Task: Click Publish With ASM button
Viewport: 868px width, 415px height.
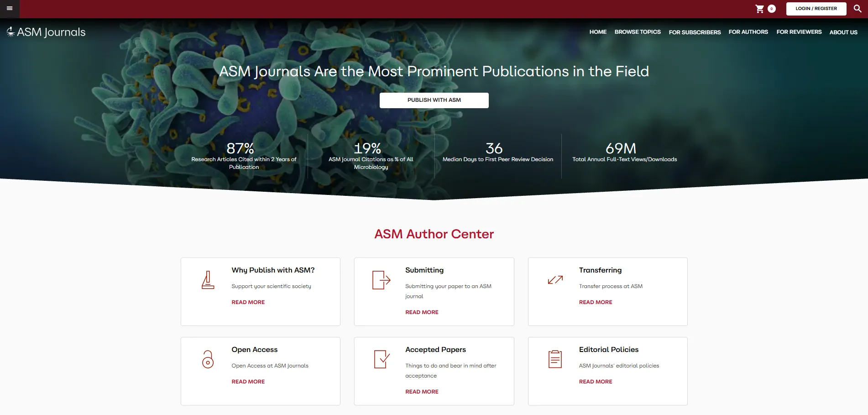Action: click(434, 100)
